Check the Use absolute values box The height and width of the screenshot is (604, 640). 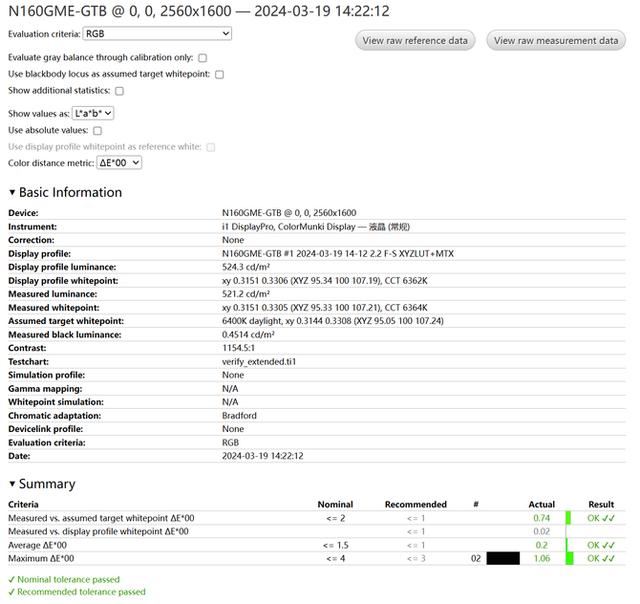[97, 131]
